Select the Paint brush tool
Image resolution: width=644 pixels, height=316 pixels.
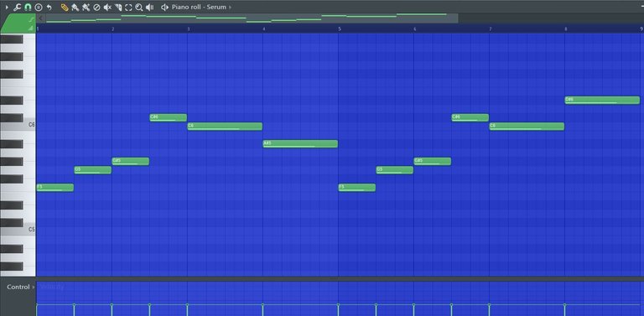[75, 7]
